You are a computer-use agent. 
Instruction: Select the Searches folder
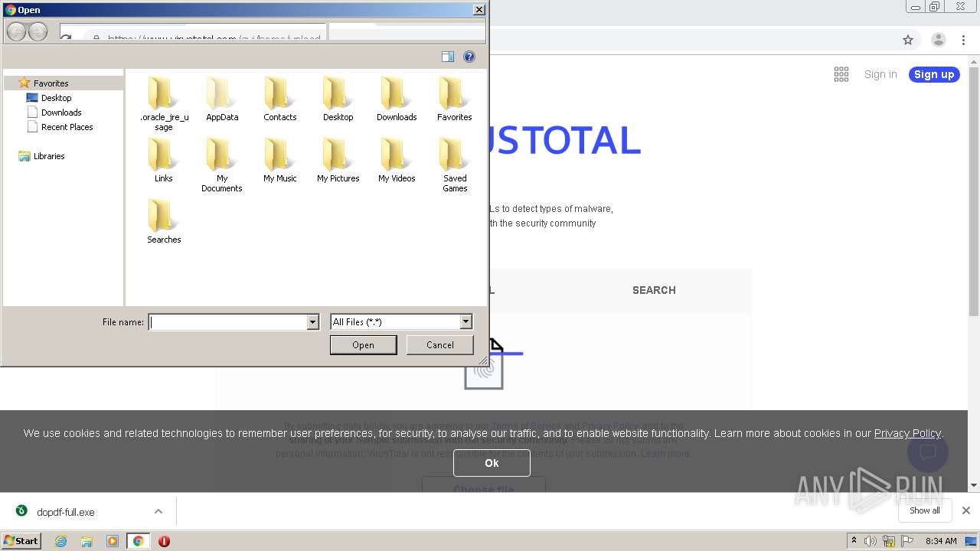164,222
